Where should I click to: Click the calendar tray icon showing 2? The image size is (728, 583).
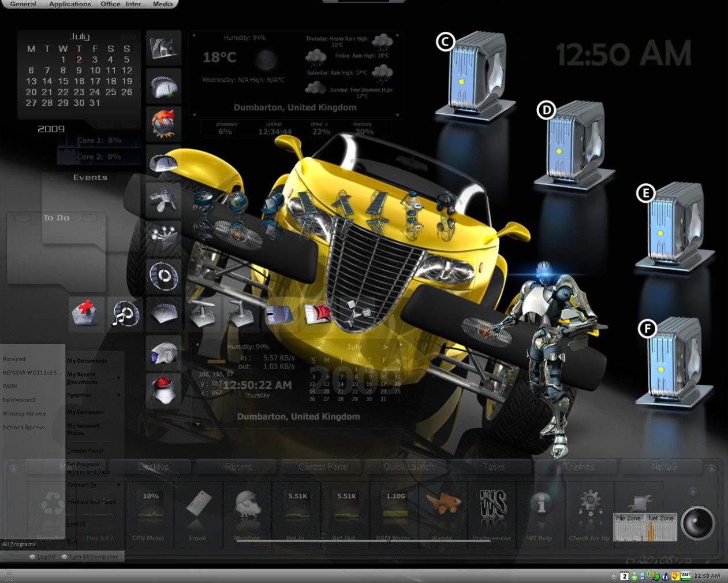tap(624, 576)
